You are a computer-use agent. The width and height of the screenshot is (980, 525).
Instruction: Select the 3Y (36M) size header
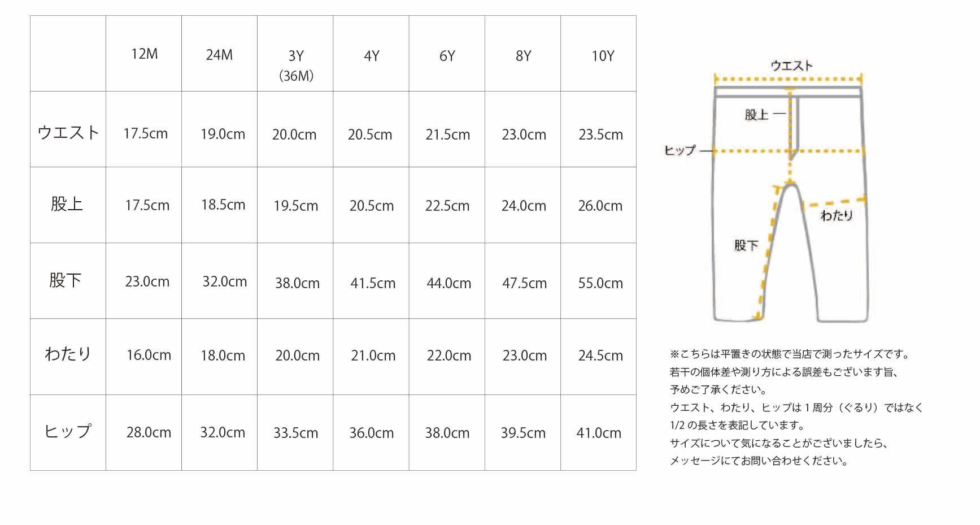click(296, 64)
